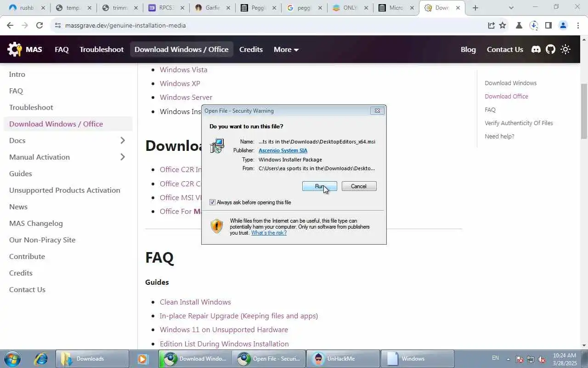Open the Discord icon link
Screen dimensions: 588x368
coord(536,49)
